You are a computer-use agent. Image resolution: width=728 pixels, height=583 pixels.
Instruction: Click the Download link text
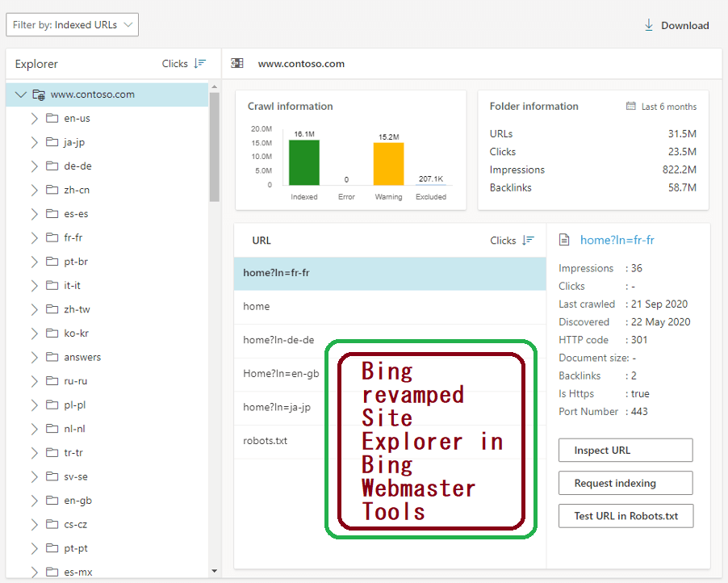point(685,26)
